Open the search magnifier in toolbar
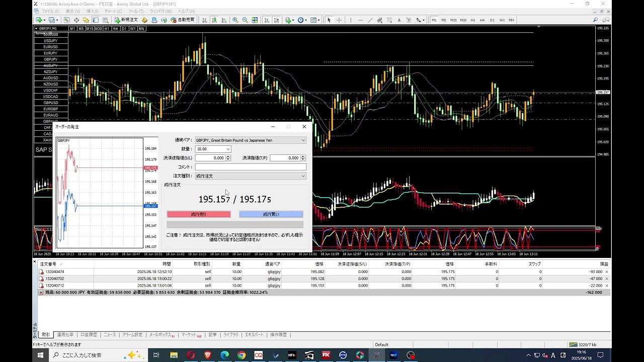The image size is (644, 362). [595, 20]
